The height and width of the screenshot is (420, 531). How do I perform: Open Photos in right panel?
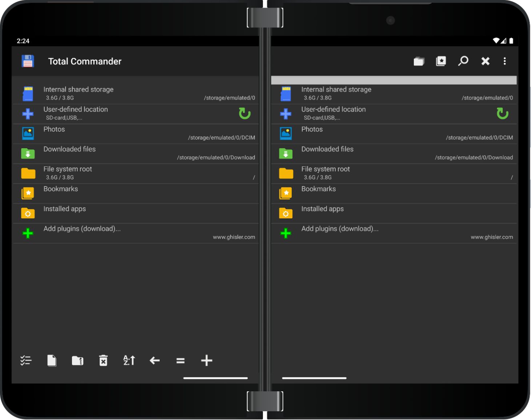394,134
